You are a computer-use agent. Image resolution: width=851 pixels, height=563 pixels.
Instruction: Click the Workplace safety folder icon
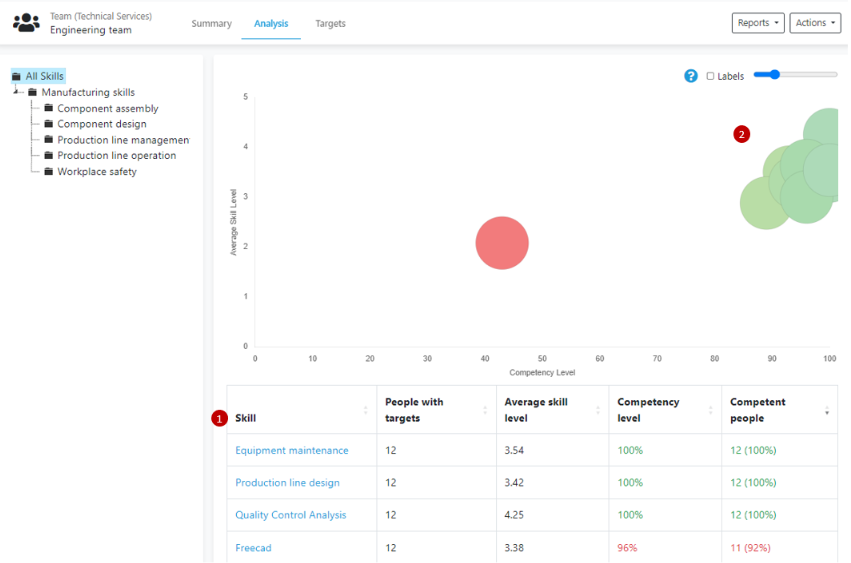click(x=48, y=172)
